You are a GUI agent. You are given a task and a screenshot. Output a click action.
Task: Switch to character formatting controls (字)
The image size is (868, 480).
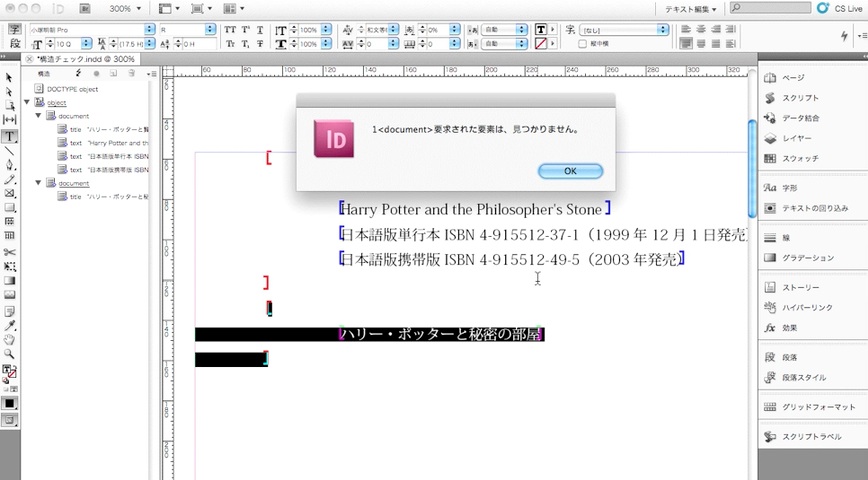point(14,29)
